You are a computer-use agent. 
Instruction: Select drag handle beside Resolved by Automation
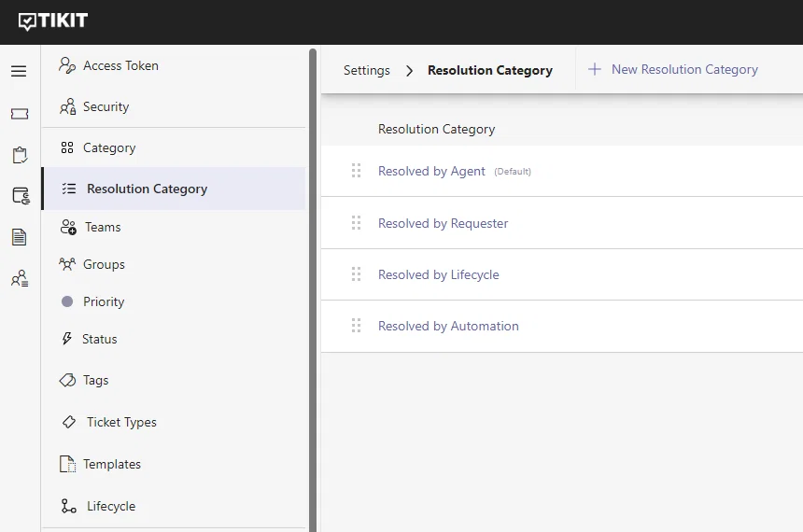pos(356,326)
